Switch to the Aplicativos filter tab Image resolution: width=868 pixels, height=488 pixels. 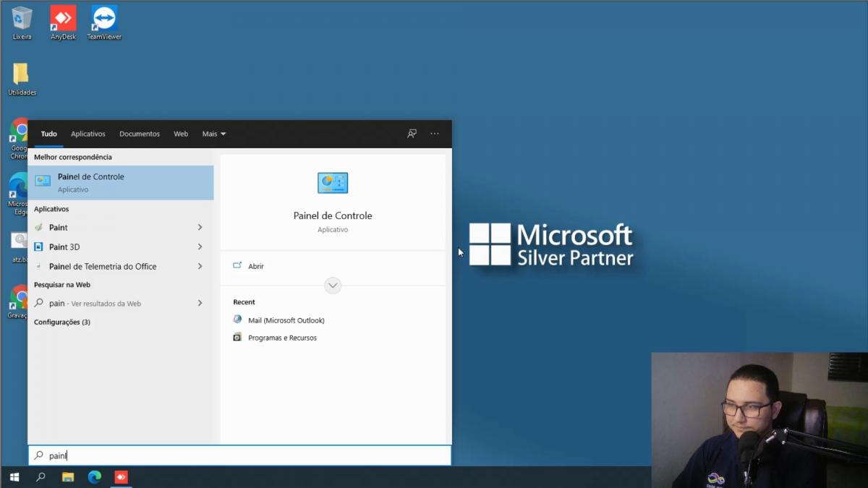88,134
